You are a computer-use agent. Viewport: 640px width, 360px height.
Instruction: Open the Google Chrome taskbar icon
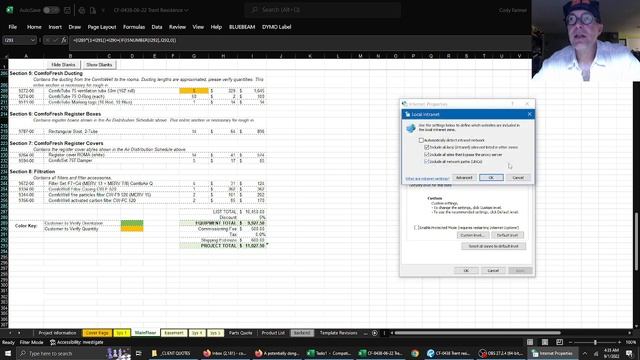pos(415,353)
